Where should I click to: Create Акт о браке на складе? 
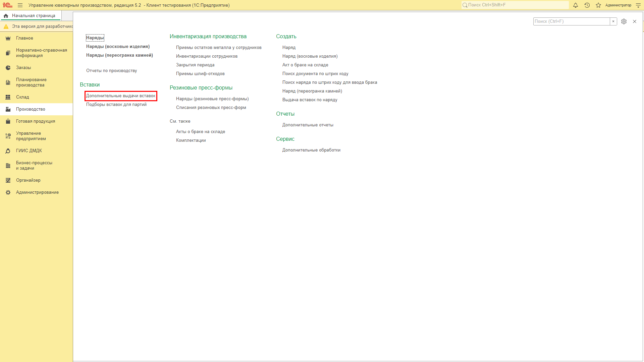305,65
